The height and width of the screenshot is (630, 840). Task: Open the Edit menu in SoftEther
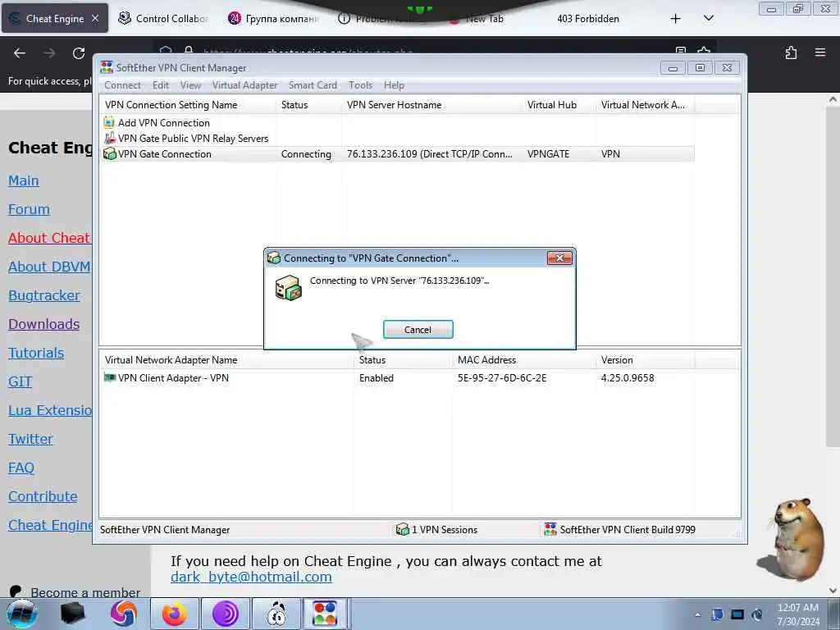(160, 85)
